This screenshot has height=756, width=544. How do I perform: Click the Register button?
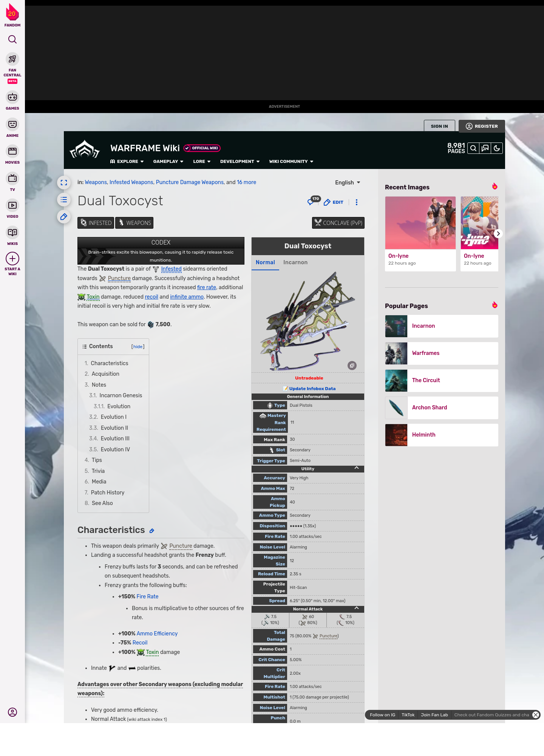click(482, 126)
